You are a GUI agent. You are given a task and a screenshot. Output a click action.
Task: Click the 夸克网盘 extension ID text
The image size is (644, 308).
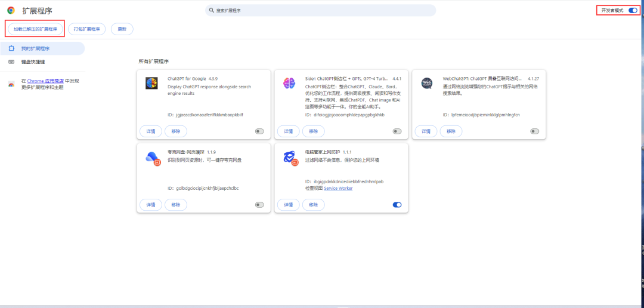pyautogui.click(x=203, y=189)
